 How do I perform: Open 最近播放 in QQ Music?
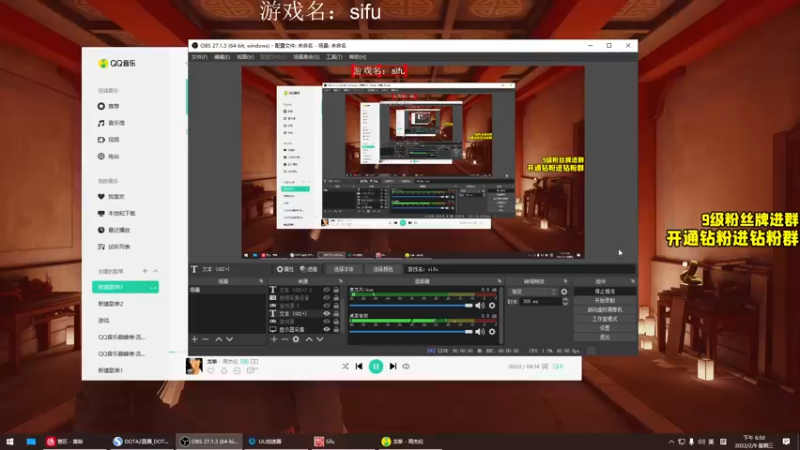pyautogui.click(x=114, y=230)
